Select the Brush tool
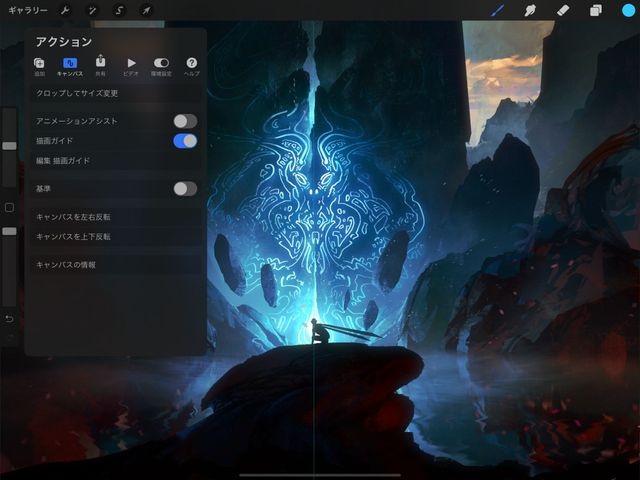 pyautogui.click(x=497, y=10)
